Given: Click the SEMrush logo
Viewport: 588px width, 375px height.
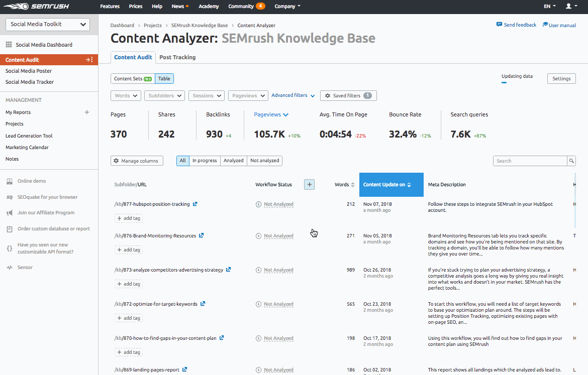Looking at the screenshot, I should tap(36, 7).
